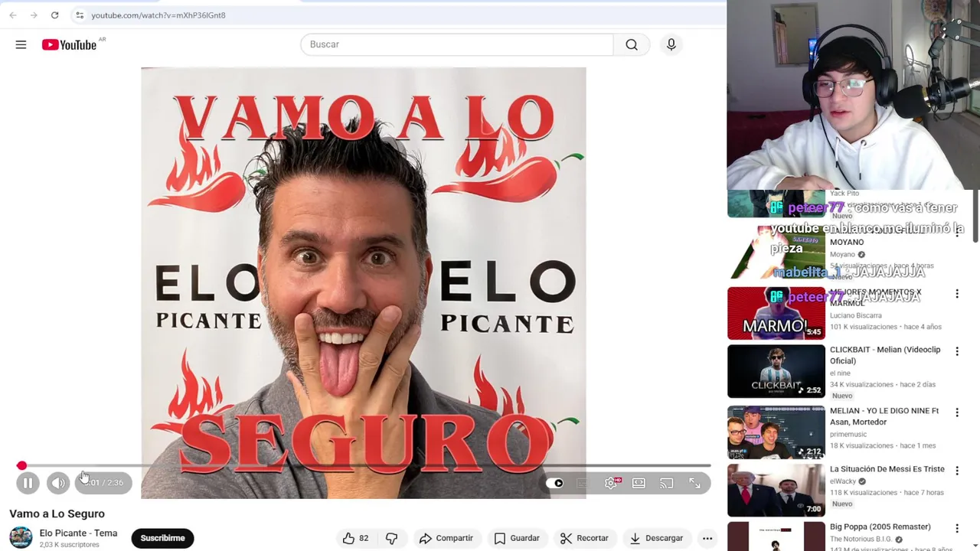Click channel name Luciano Biscarra
This screenshot has height=551, width=980.
855,315
